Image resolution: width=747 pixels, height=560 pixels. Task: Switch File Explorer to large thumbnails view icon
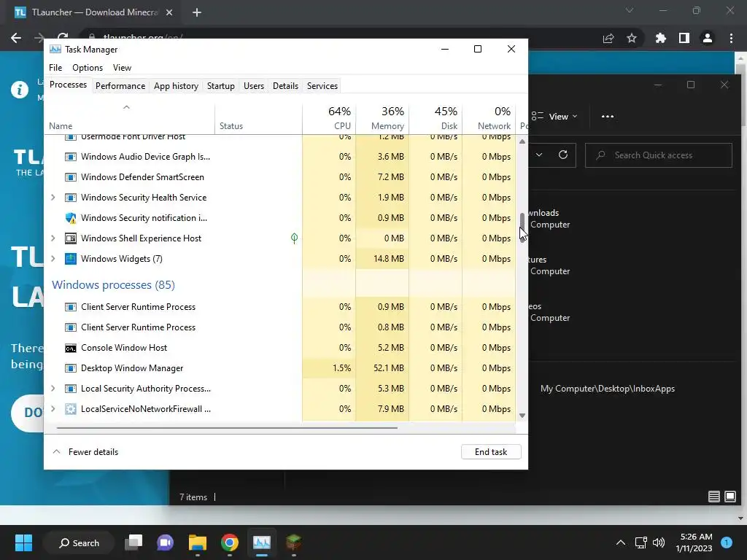coord(730,497)
